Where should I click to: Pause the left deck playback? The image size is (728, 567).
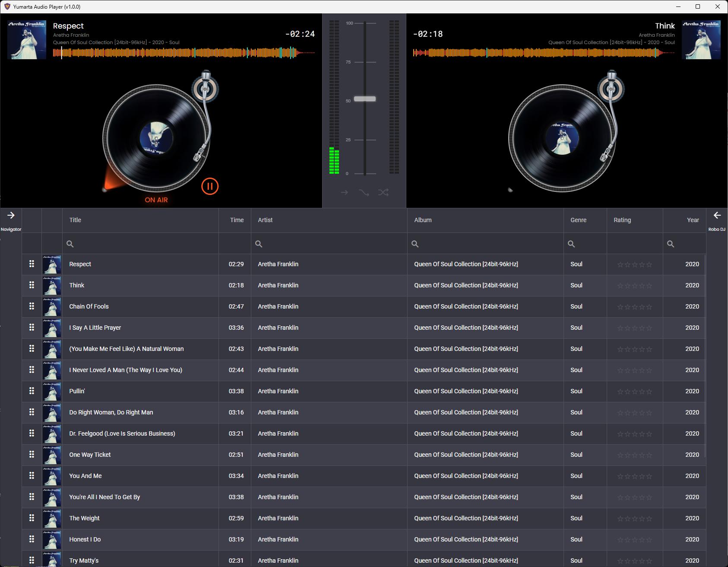(210, 186)
